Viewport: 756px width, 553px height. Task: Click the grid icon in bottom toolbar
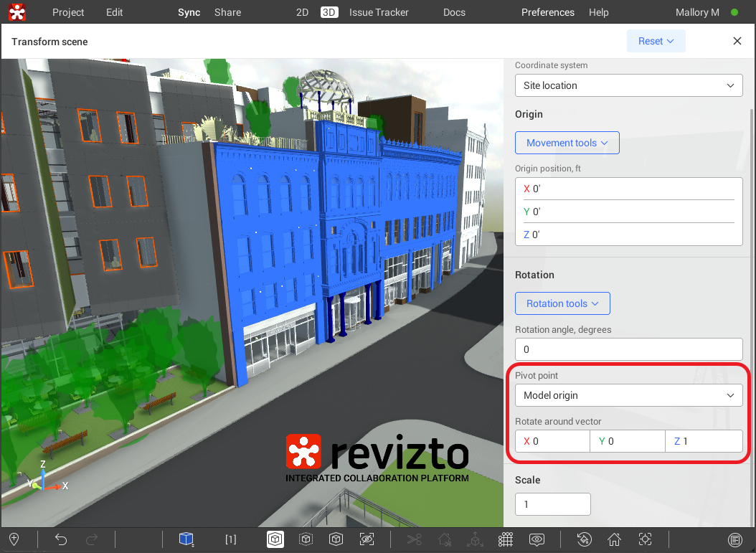[x=506, y=539]
